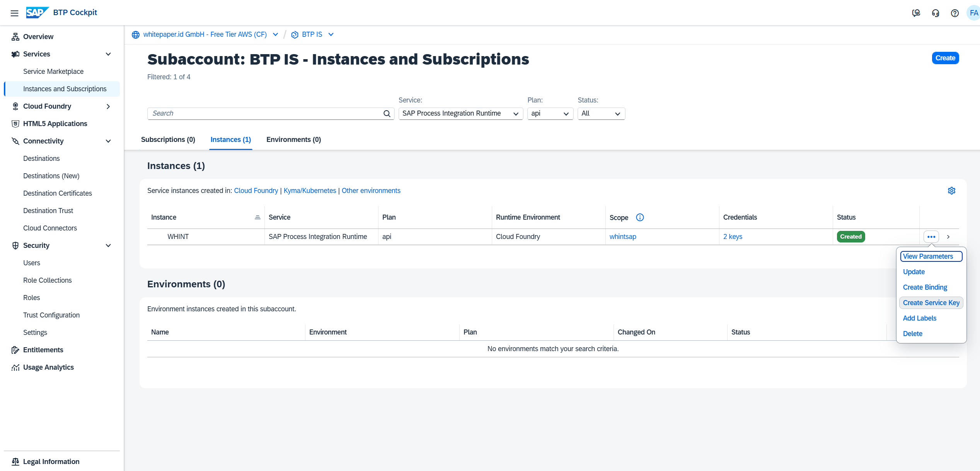Open the FA user avatar

[973, 13]
